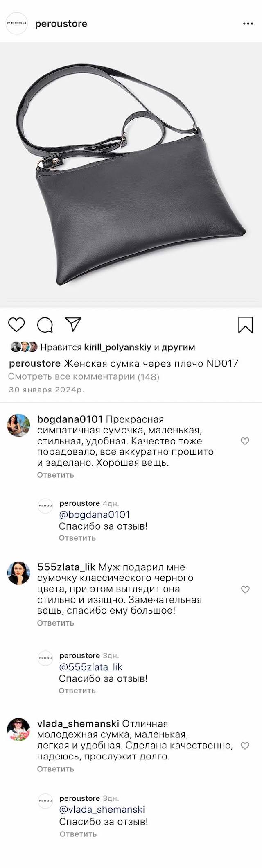Like 555zlata_lik's comment

pyautogui.click(x=245, y=589)
